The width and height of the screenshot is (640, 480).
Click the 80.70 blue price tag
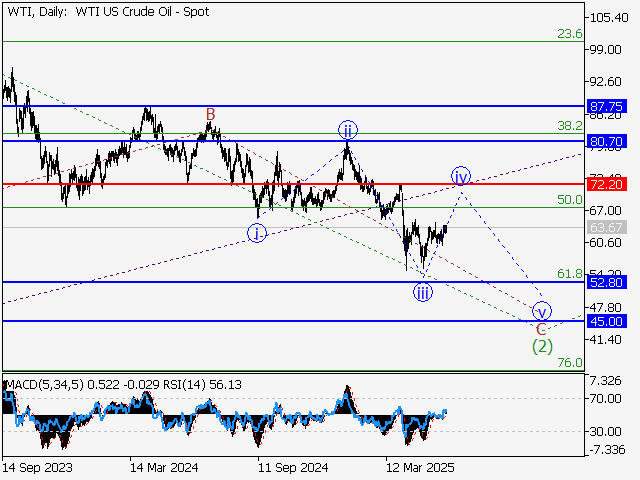(607, 142)
